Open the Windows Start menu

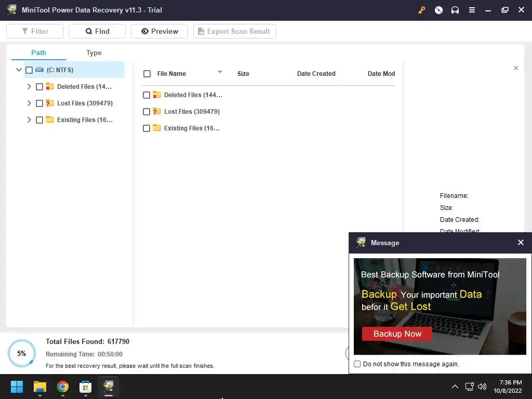coord(17,387)
